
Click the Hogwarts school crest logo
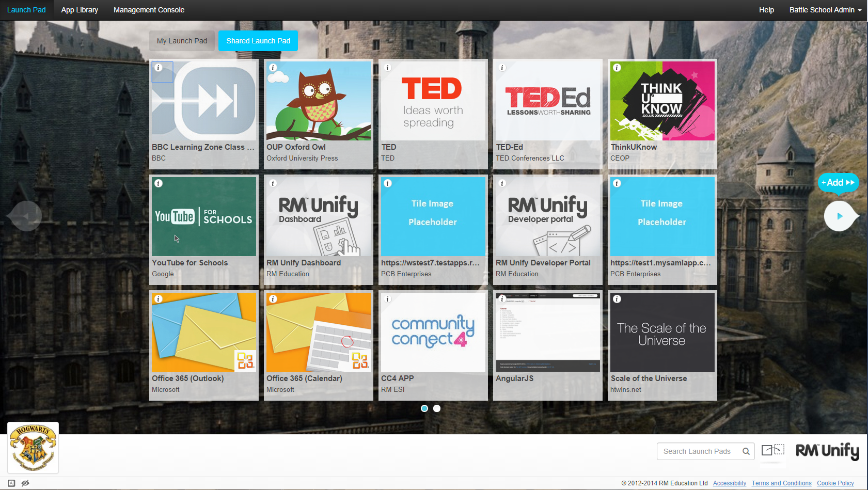pyautogui.click(x=33, y=447)
